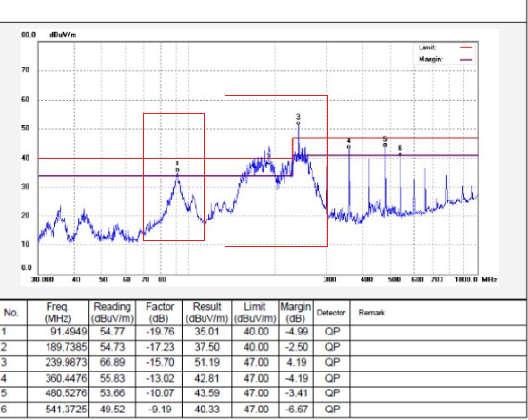Select result value 40.33
The width and height of the screenshot is (528, 420).
click(x=206, y=410)
